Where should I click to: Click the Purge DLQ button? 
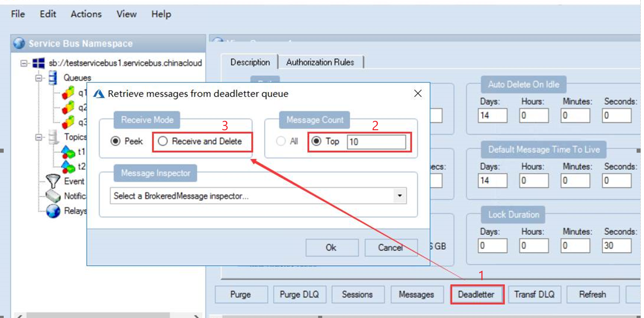[299, 294]
